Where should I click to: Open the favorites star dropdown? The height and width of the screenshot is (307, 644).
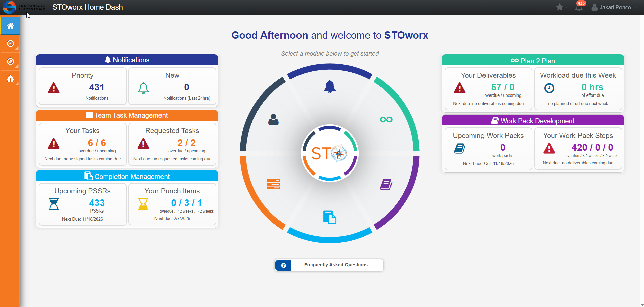pyautogui.click(x=561, y=7)
